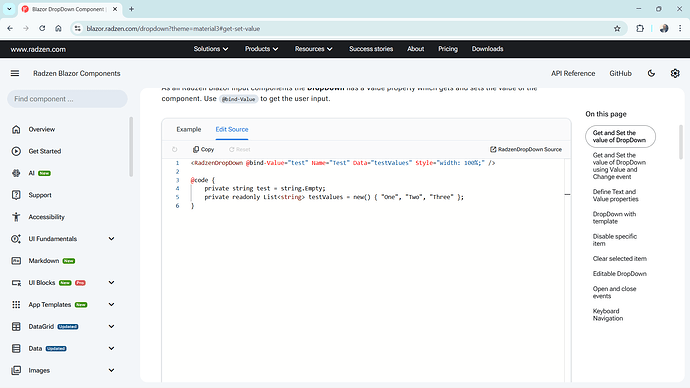Viewport: 690px width, 388px height.
Task: Expand the Products menu
Action: point(261,49)
